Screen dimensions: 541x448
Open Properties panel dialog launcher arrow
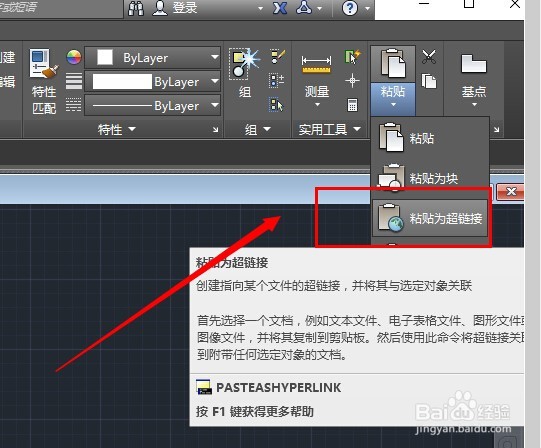pos(216,130)
